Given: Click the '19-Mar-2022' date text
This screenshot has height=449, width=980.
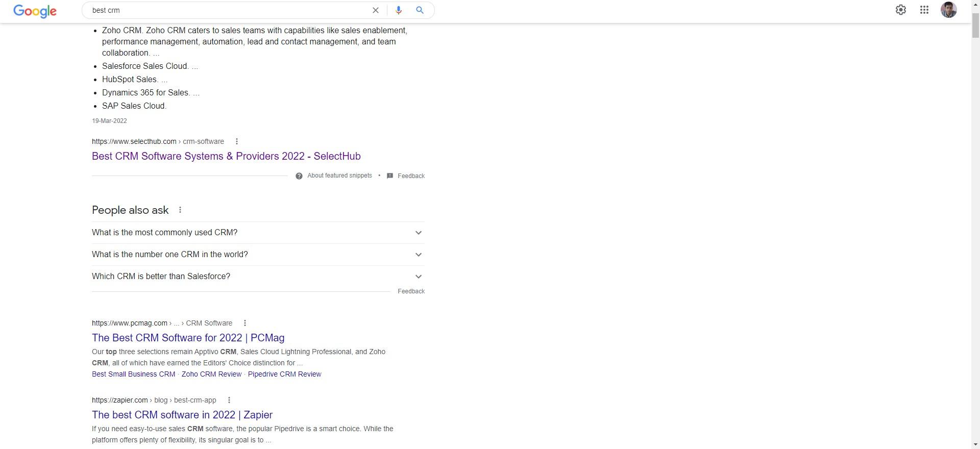Looking at the screenshot, I should point(109,121).
